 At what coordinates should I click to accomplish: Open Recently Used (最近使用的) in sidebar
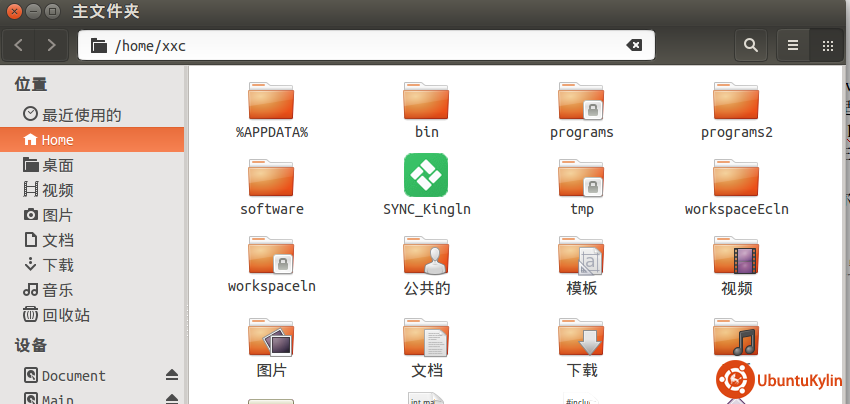pyautogui.click(x=80, y=115)
